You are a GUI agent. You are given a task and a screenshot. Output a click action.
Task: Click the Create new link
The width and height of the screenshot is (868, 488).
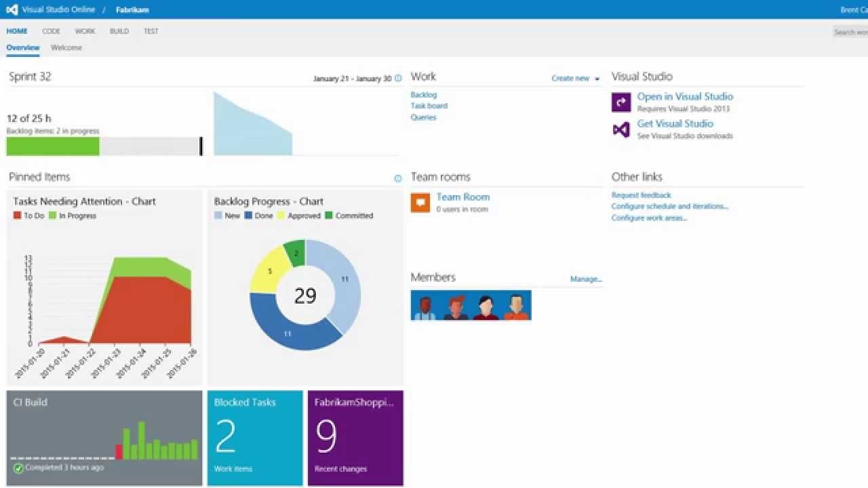[x=570, y=79]
